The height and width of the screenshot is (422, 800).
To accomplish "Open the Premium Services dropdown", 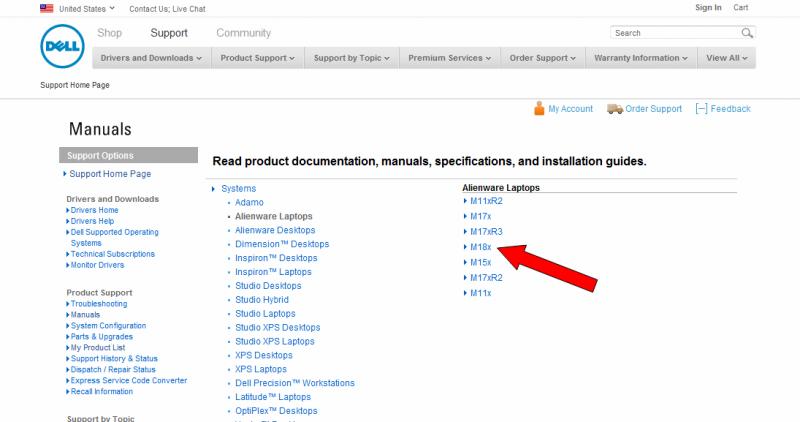I will coord(450,58).
